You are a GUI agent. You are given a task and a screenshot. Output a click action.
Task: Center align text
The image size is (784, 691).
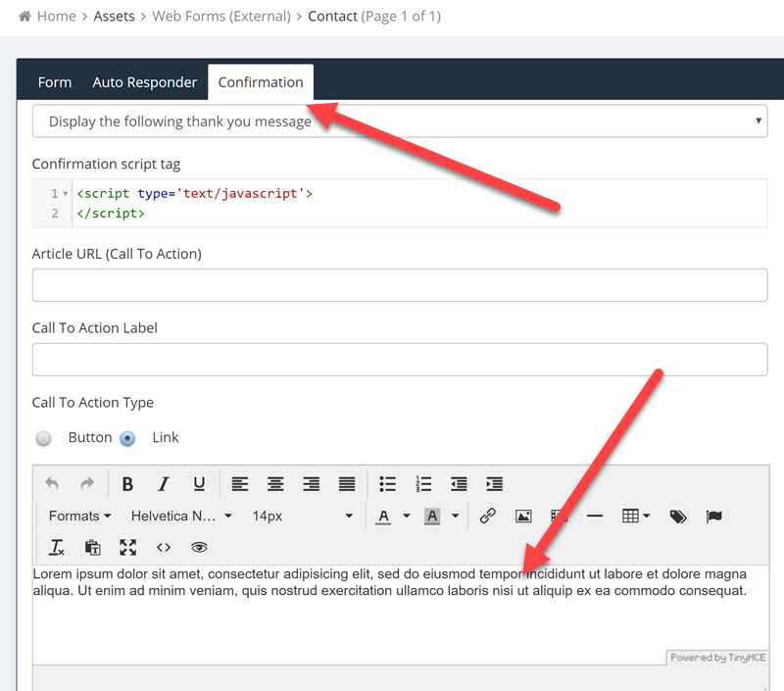pyautogui.click(x=275, y=483)
